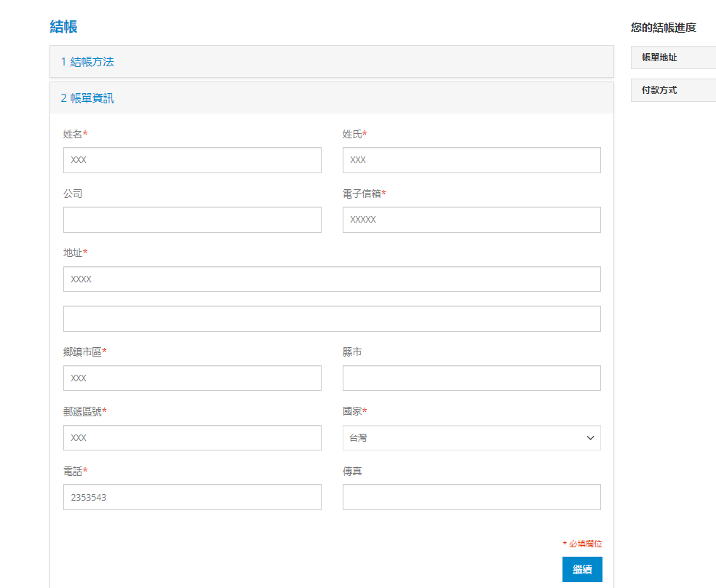Image resolution: width=716 pixels, height=588 pixels.
Task: Click the 電子信箱 input field
Action: [472, 220]
